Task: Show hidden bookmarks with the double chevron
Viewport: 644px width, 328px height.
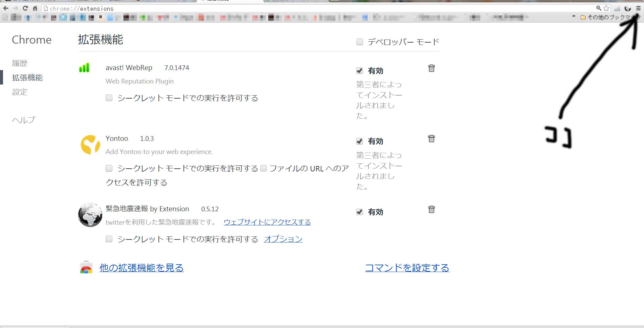Action: pyautogui.click(x=574, y=16)
